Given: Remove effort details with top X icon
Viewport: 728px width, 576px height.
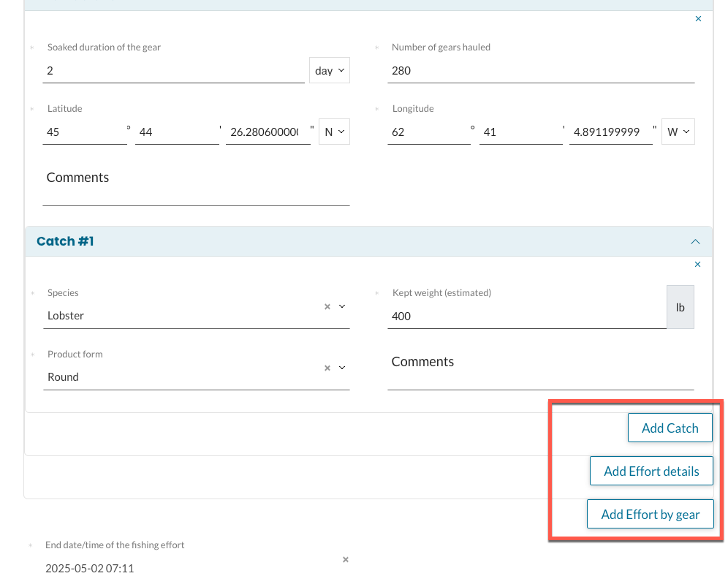Looking at the screenshot, I should point(698,19).
